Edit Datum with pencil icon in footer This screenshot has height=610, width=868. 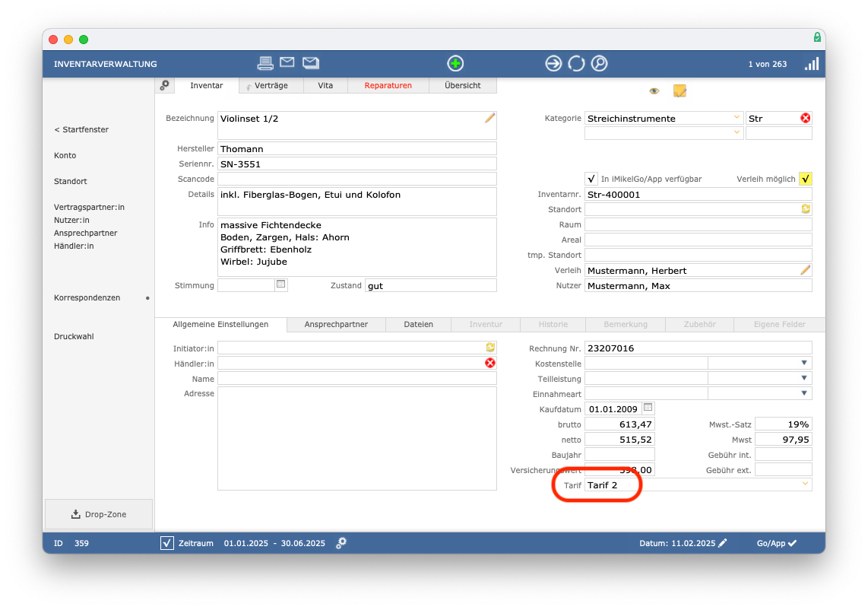tap(723, 543)
